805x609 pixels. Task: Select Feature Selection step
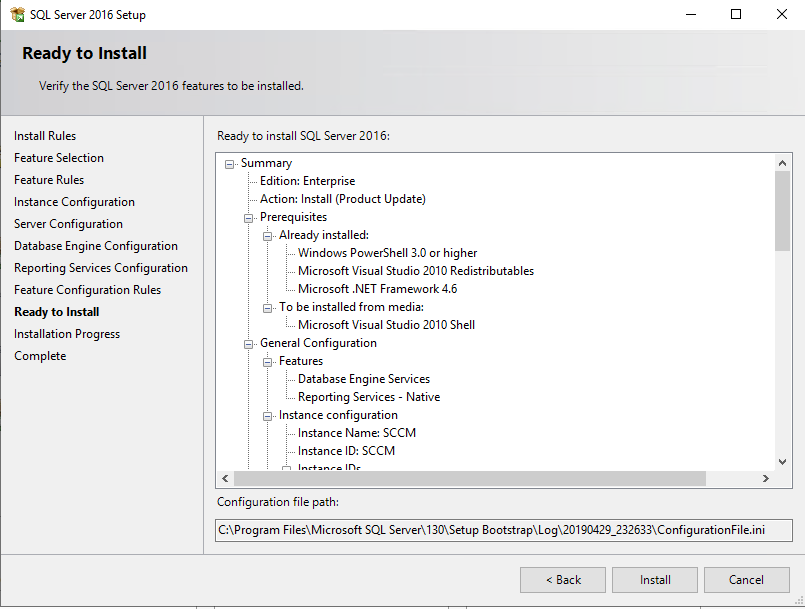click(59, 158)
